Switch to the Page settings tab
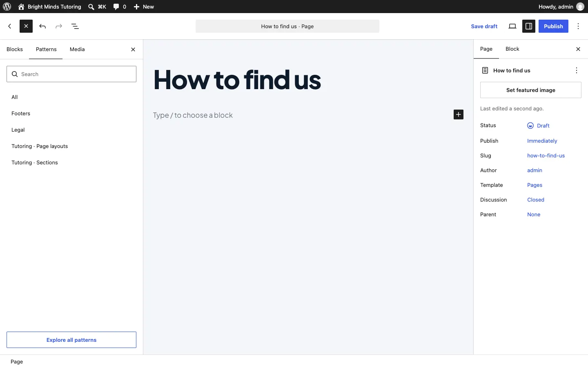 tap(486, 49)
